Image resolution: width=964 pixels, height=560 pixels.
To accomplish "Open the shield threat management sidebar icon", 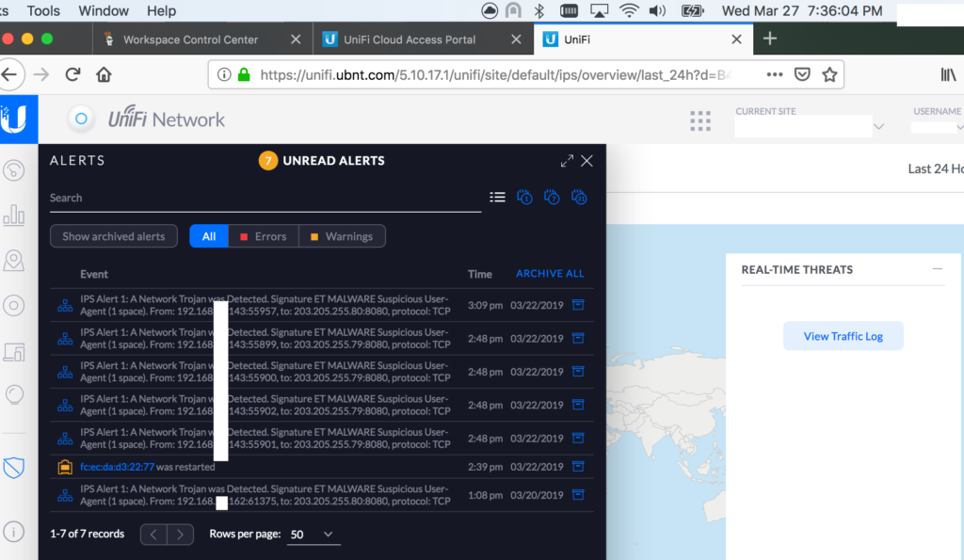I will coord(13,468).
